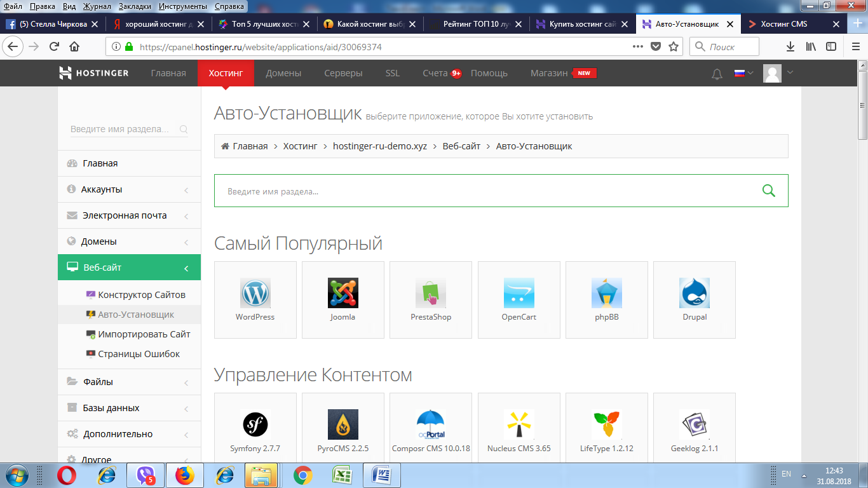
Task: Open the WordPress installer icon
Action: coord(255,294)
